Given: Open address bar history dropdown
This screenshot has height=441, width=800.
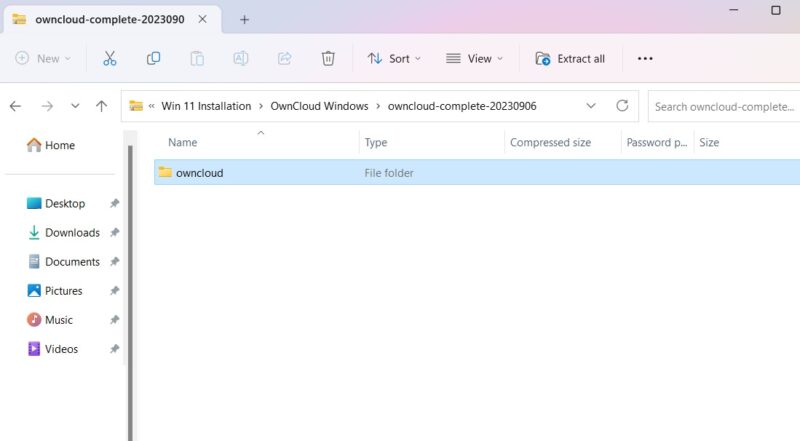Looking at the screenshot, I should pyautogui.click(x=591, y=106).
